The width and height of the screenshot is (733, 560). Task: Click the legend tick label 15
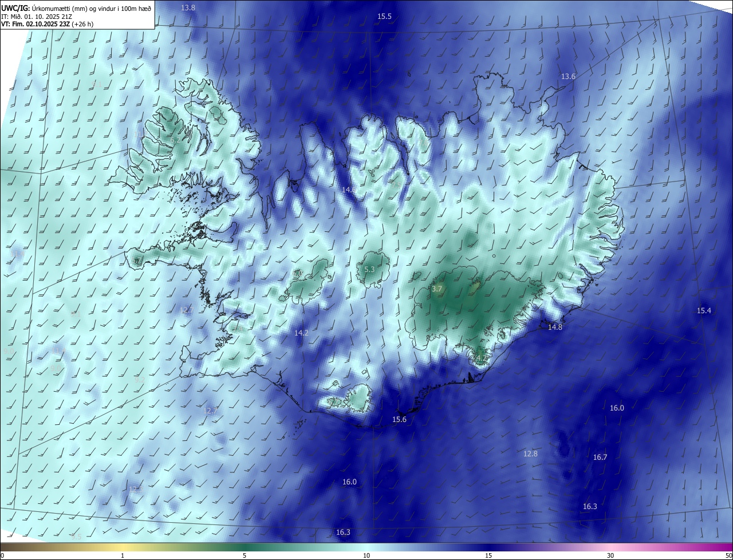(488, 555)
